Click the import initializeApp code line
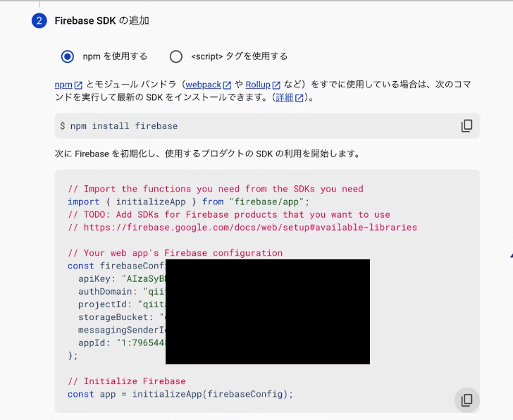This screenshot has height=420, width=513. pos(188,202)
